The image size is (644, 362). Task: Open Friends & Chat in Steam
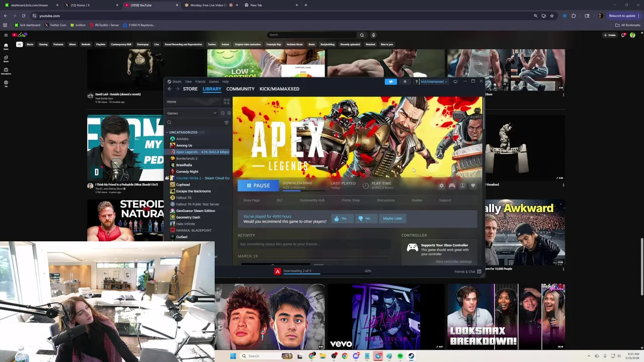467,271
